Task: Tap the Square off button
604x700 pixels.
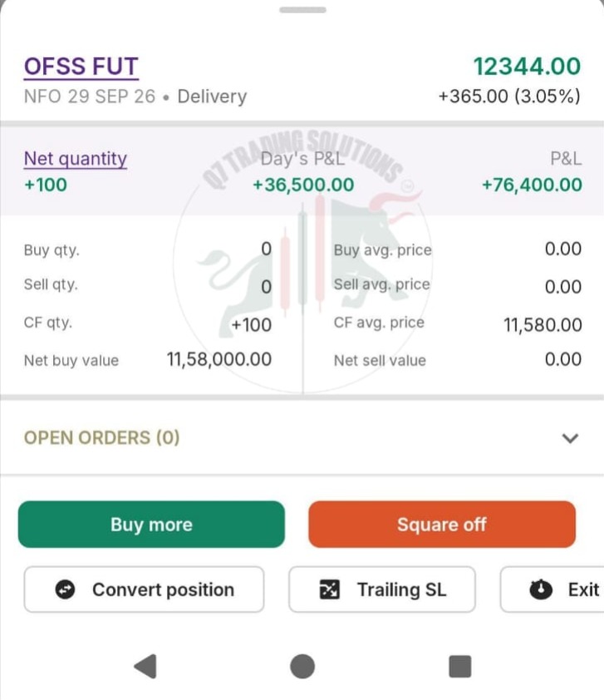Action: coord(442,525)
